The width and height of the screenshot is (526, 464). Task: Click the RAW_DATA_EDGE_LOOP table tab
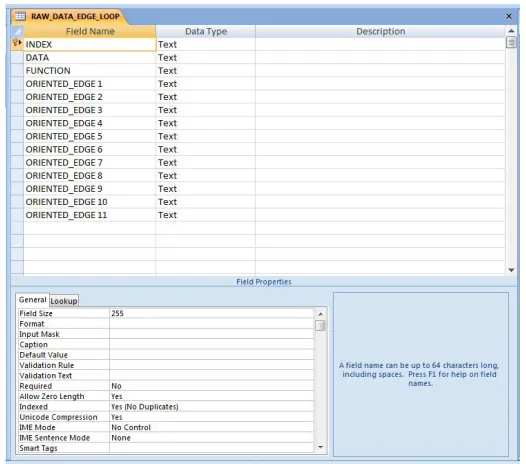pyautogui.click(x=70, y=16)
